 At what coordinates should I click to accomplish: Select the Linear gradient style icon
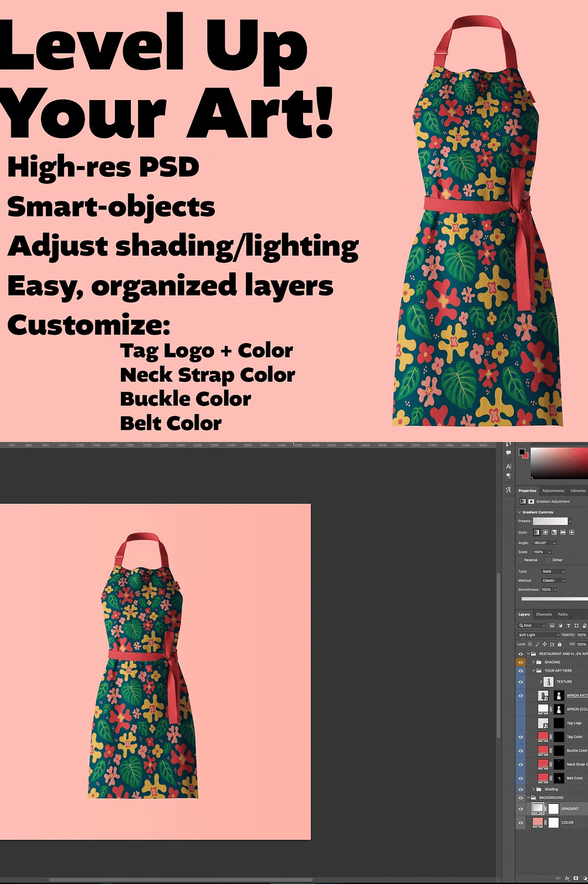pyautogui.click(x=536, y=532)
